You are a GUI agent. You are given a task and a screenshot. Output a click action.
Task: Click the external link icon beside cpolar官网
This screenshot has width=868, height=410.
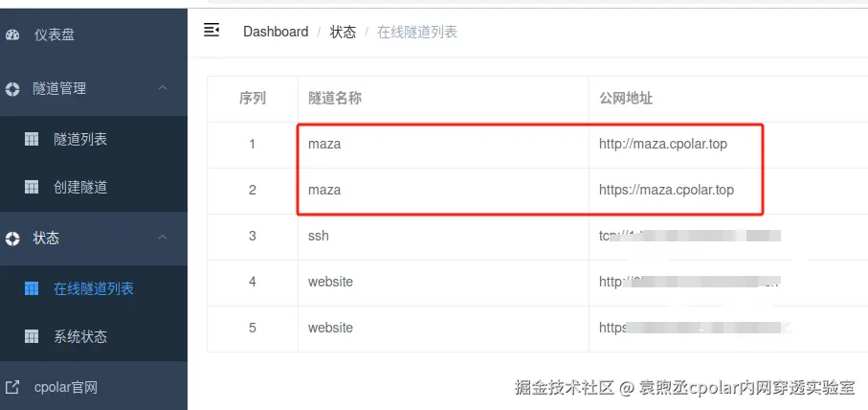point(12,387)
